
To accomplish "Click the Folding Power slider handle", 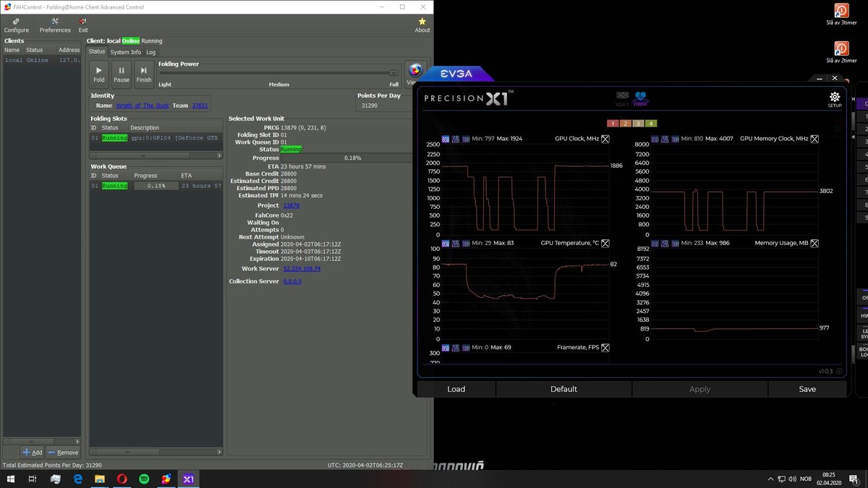I will [x=394, y=72].
